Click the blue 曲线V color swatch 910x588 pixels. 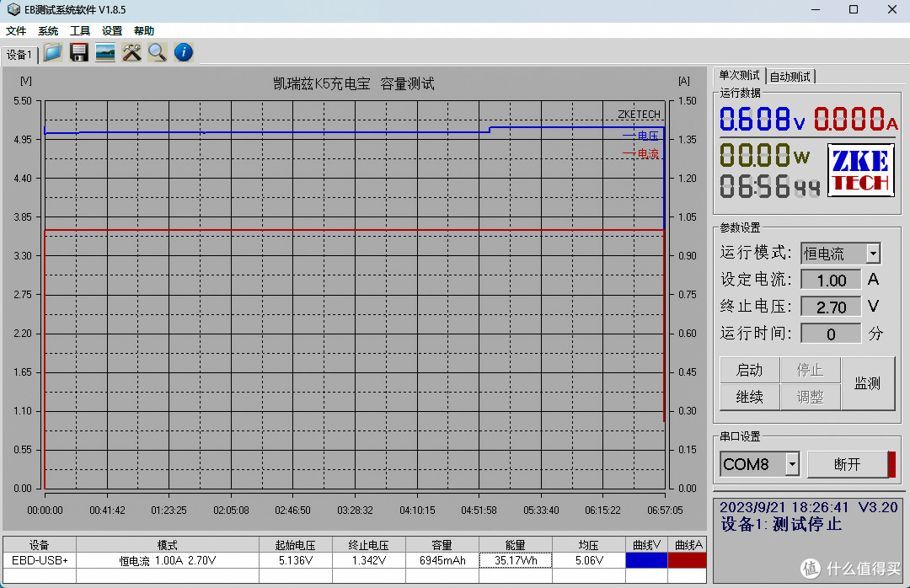coord(646,561)
